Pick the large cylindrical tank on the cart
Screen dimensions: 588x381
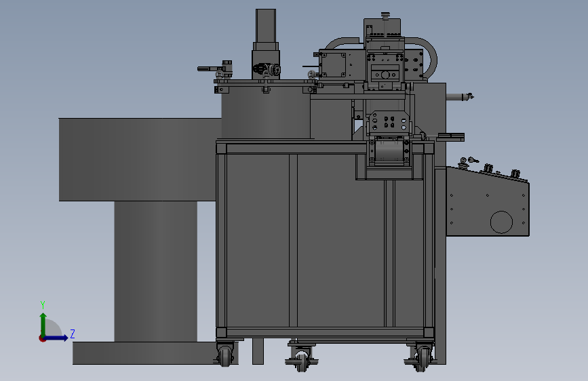[266, 113]
